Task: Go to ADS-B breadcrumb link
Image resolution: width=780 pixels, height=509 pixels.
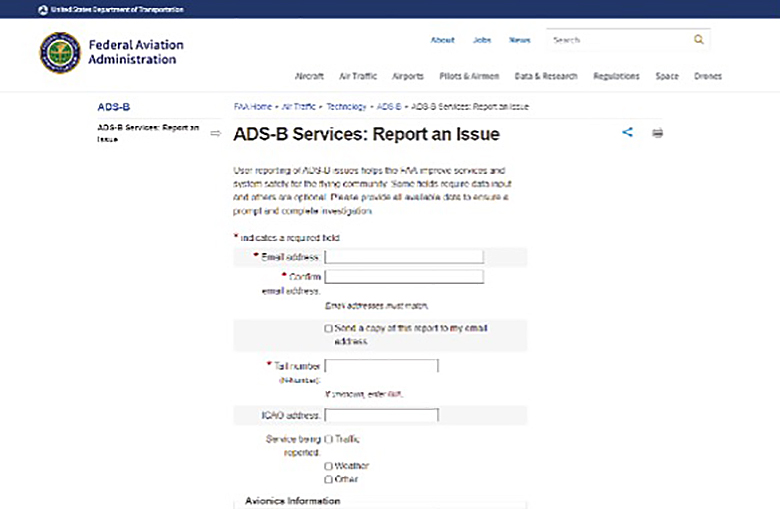Action: click(389, 106)
